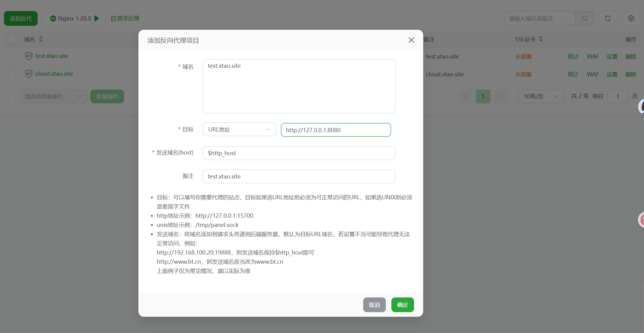Check the select-all checkbox in the table header
This screenshot has width=644, height=333.
tap(11, 39)
